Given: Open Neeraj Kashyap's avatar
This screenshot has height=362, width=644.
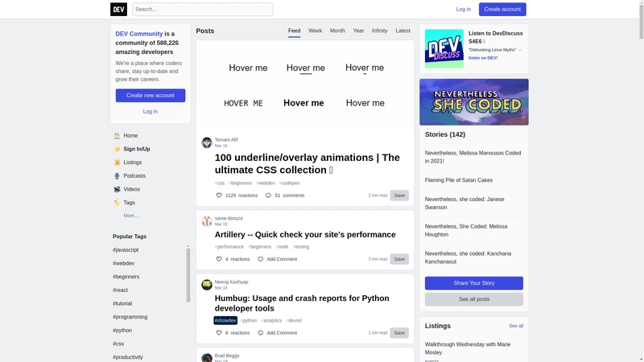Looking at the screenshot, I should [x=207, y=285].
